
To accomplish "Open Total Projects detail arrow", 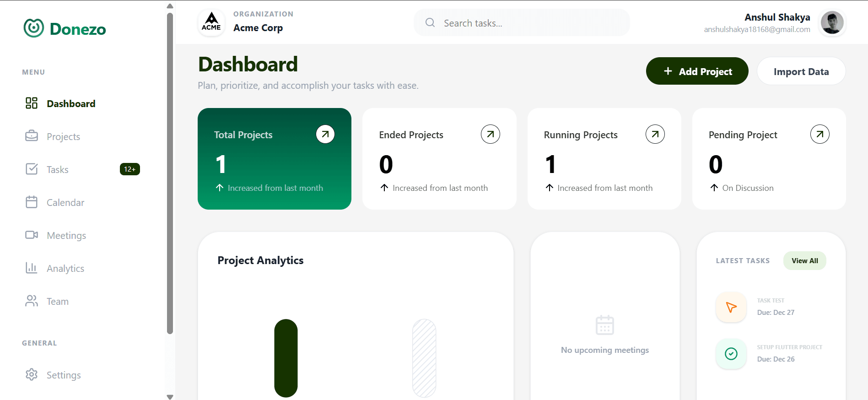I will pos(325,134).
